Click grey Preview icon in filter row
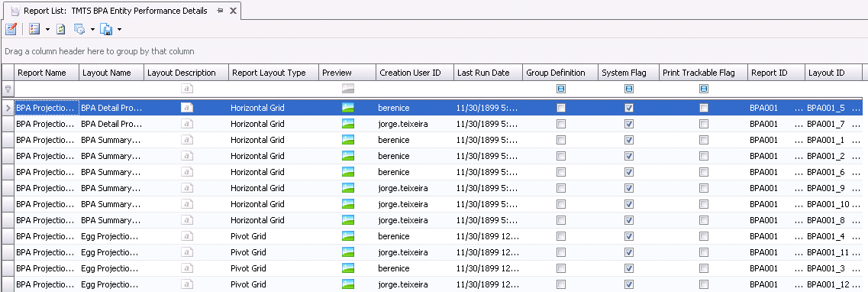This screenshot has width=868, height=292. coord(347,89)
